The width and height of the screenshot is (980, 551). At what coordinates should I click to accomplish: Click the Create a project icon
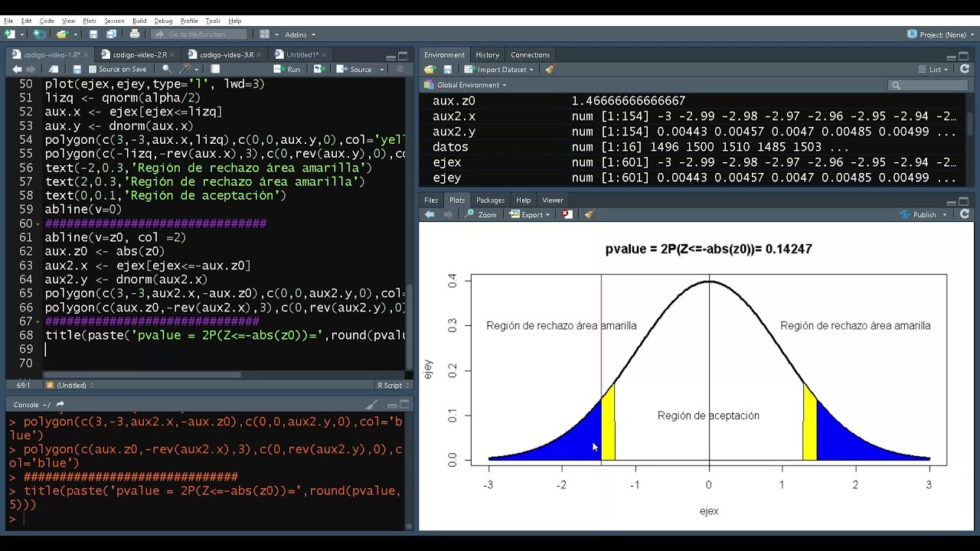click(x=39, y=34)
